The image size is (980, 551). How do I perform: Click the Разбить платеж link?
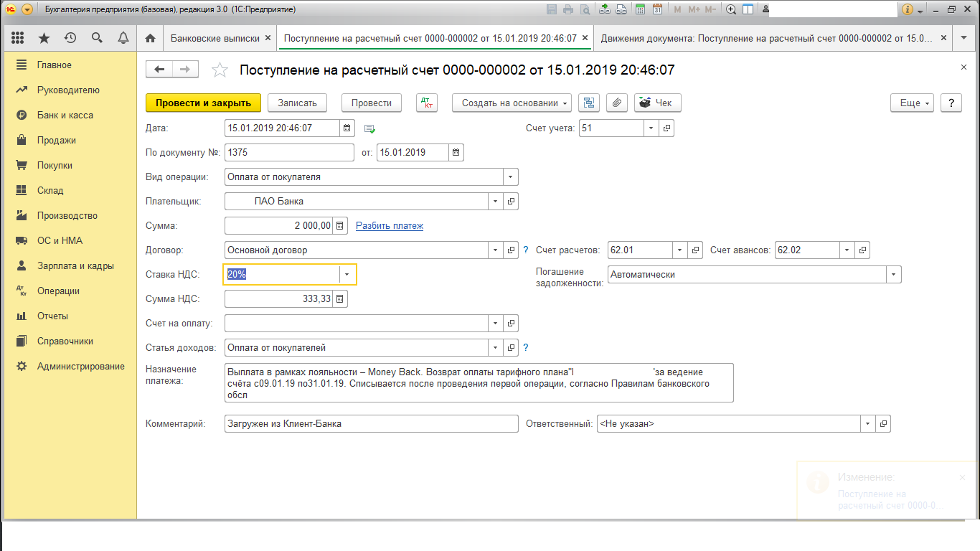pos(390,226)
